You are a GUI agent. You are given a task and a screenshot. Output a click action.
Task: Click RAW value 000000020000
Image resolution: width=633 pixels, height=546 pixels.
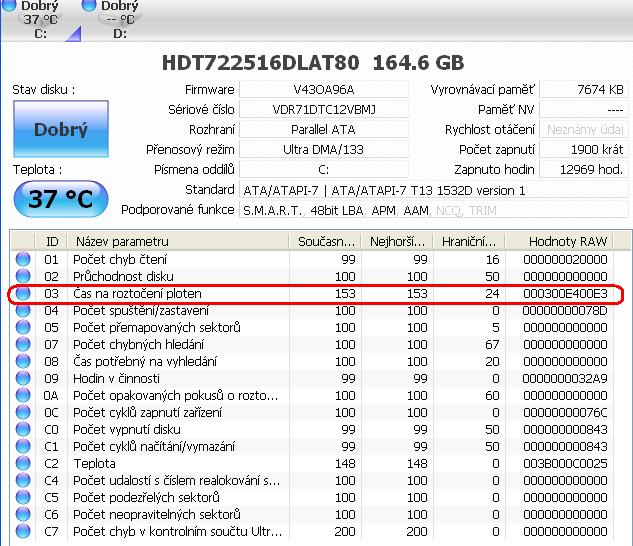[x=565, y=259]
